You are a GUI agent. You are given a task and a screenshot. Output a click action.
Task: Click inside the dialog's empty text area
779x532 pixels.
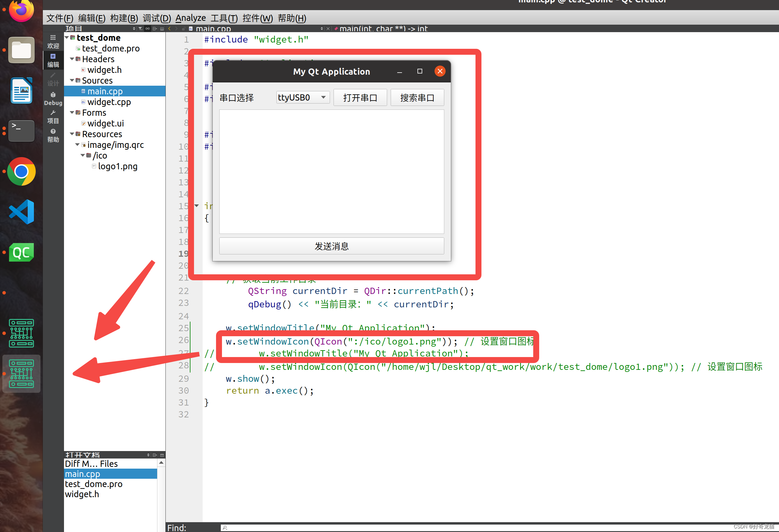pyautogui.click(x=331, y=172)
